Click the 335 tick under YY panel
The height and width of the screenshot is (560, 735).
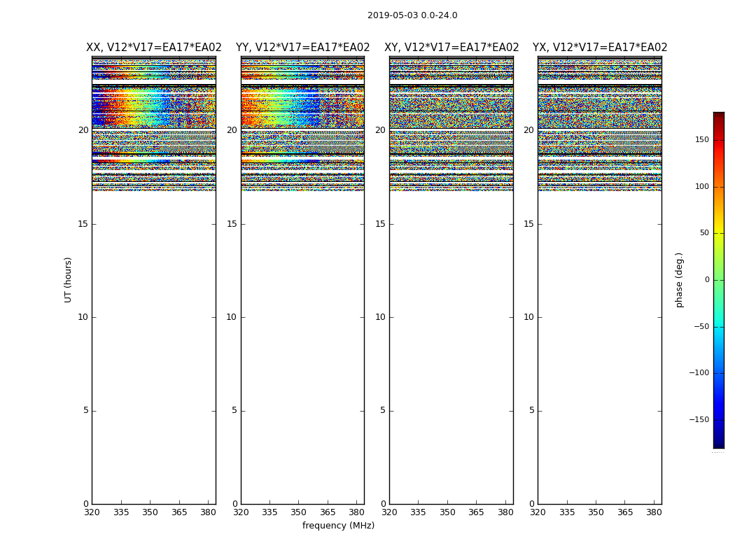pyautogui.click(x=269, y=512)
